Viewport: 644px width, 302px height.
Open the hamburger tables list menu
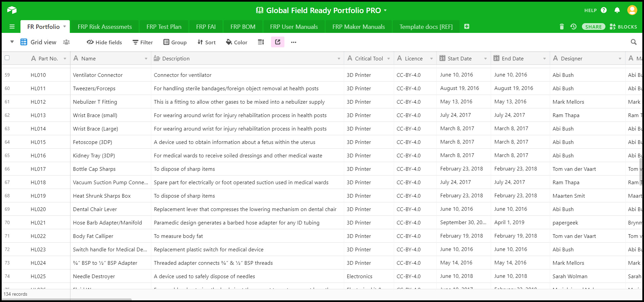point(12,27)
